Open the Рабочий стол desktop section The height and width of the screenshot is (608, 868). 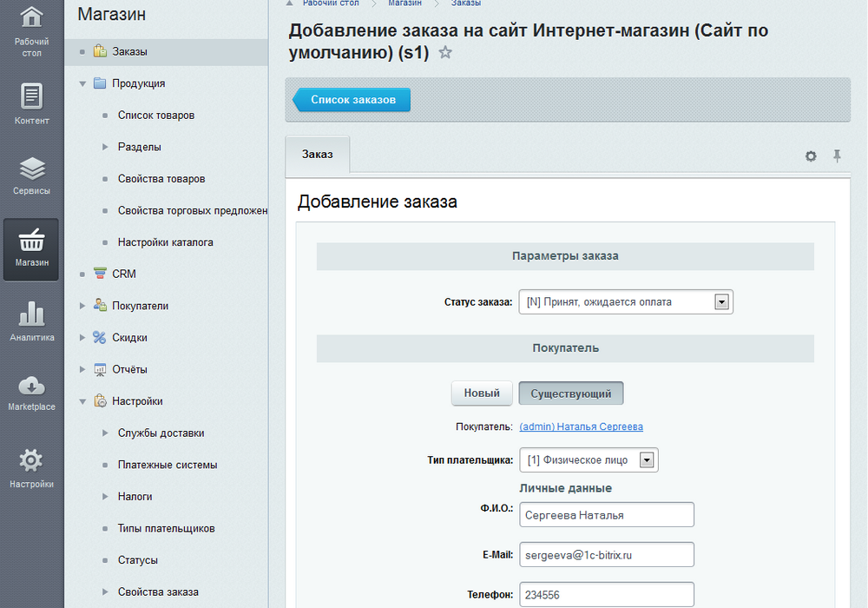[31, 29]
